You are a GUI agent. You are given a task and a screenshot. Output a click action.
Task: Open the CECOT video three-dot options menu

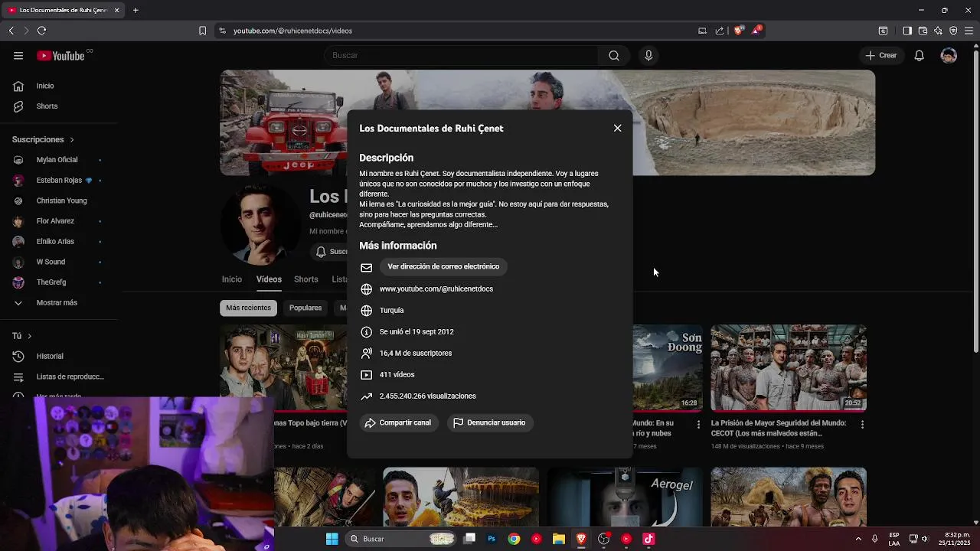click(862, 424)
